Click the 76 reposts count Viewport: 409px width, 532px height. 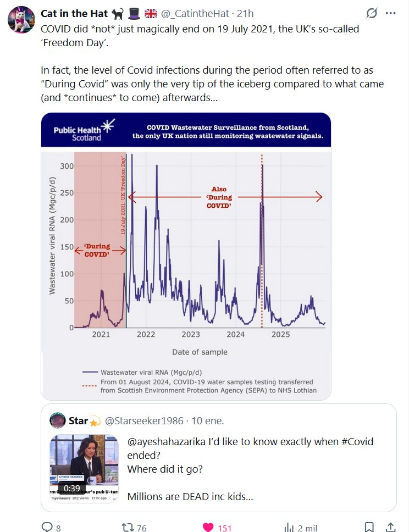(x=141, y=528)
